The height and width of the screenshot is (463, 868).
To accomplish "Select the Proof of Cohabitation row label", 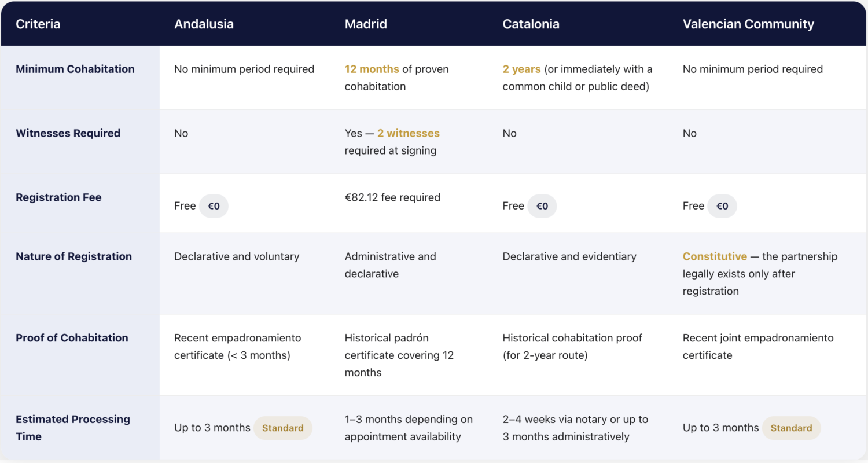I will point(72,338).
